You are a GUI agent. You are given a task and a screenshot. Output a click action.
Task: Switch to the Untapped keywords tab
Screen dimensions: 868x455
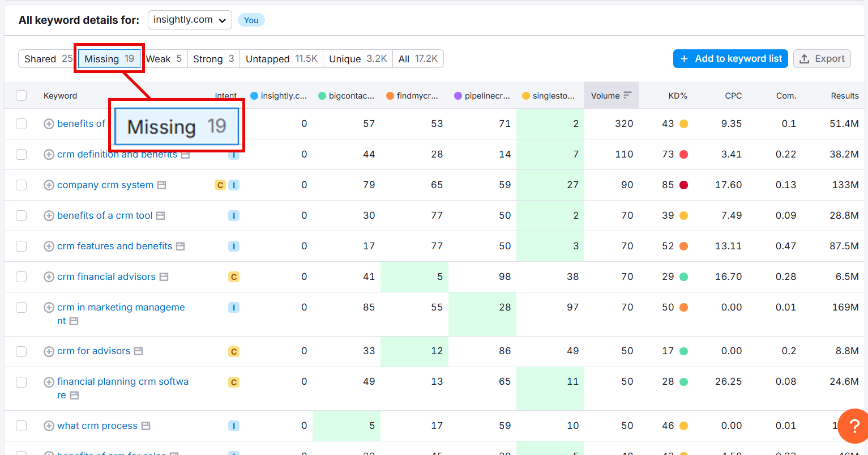tap(281, 59)
